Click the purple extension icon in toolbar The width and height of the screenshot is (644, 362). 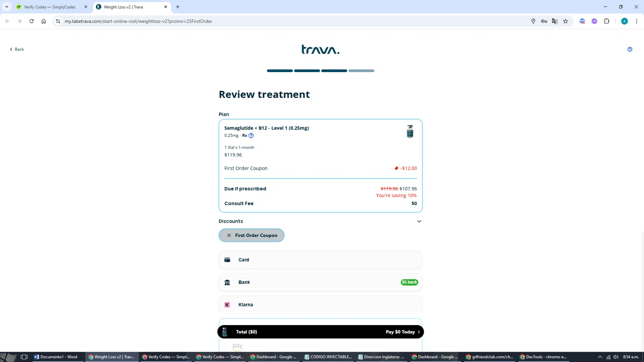[594, 21]
